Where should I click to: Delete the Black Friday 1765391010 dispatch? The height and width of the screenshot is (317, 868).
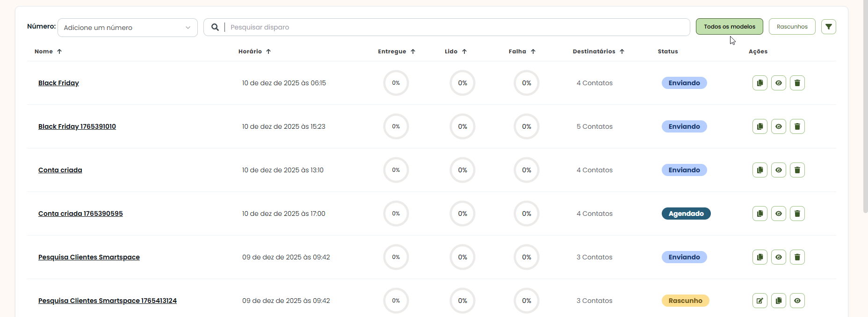coord(797,126)
